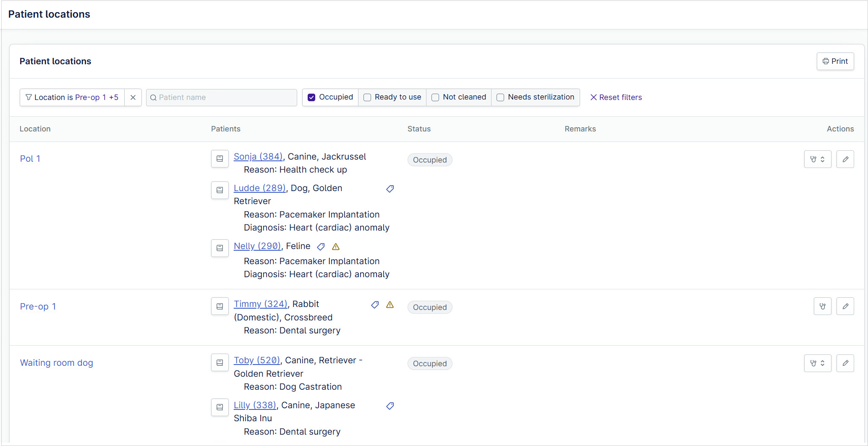Focus the Patient name search field
The image size is (868, 446).
coord(222,97)
